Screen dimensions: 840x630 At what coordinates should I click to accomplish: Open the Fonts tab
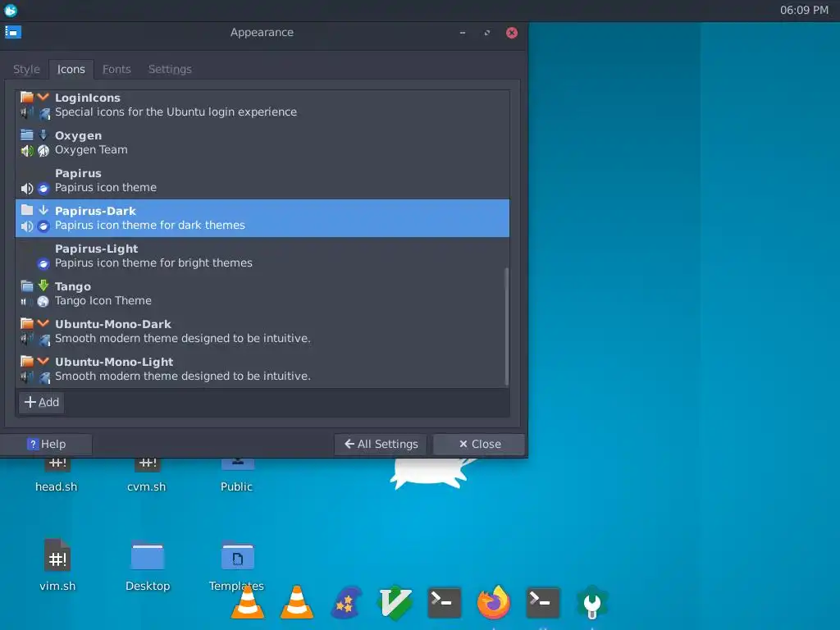tap(116, 70)
